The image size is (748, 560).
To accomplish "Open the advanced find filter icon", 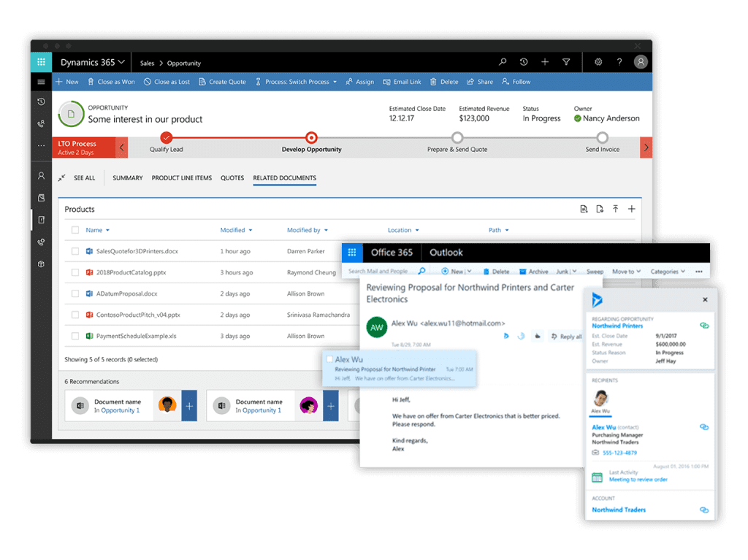I will pyautogui.click(x=566, y=62).
